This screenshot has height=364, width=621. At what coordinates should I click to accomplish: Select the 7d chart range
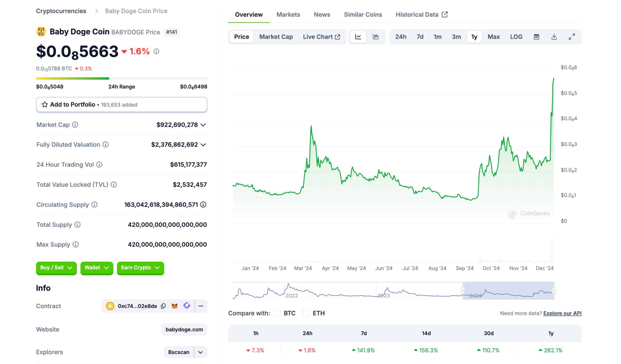click(x=420, y=37)
